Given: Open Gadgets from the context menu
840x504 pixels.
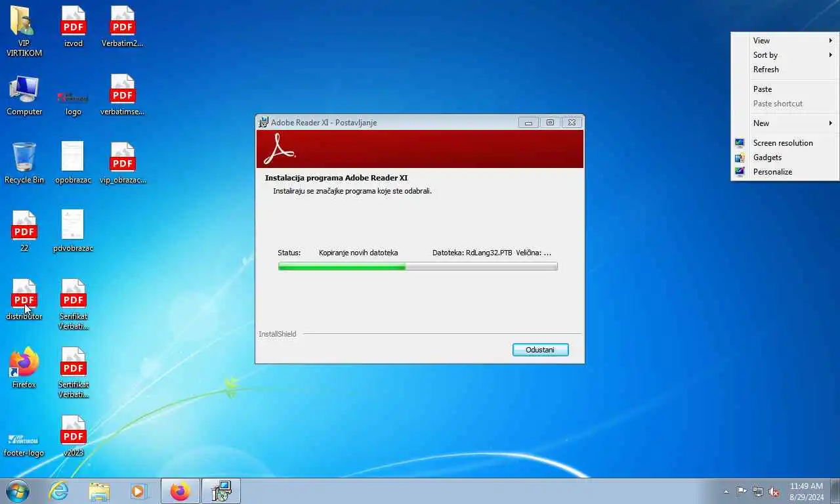Looking at the screenshot, I should click(x=786, y=157).
